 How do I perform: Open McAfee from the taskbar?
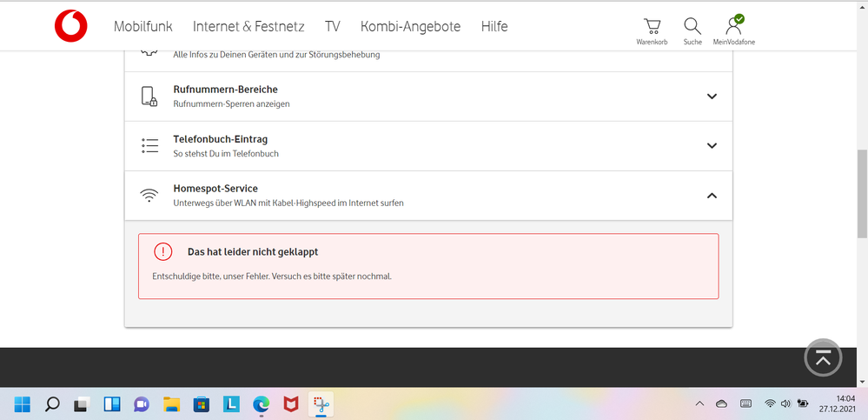point(291,404)
